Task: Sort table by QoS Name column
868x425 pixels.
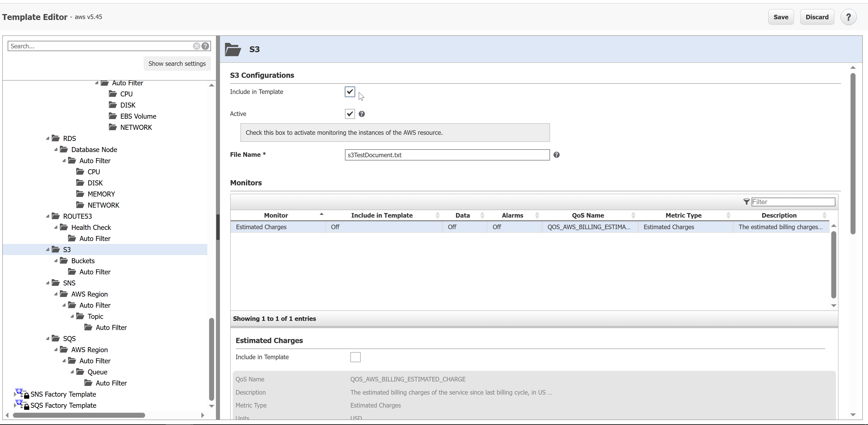Action: [588, 215]
